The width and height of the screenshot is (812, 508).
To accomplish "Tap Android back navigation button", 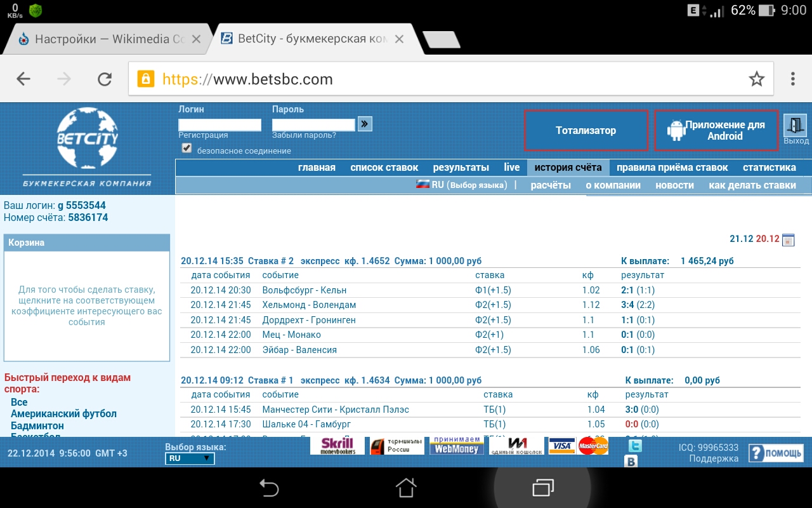I will 269,488.
